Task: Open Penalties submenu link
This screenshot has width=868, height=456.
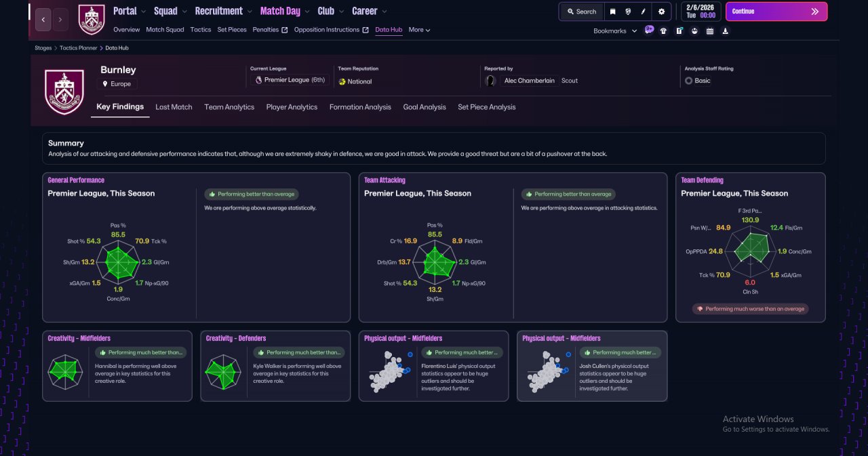Action: click(270, 30)
